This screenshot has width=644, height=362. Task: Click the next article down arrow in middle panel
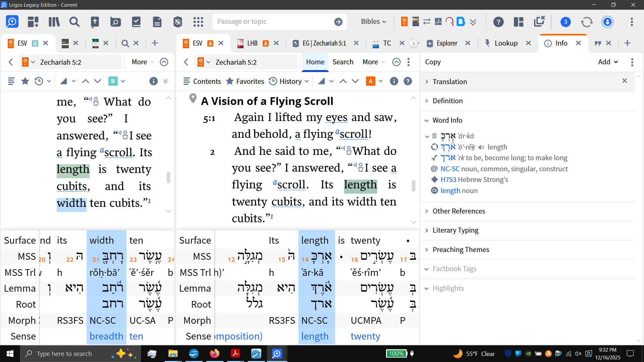[355, 81]
